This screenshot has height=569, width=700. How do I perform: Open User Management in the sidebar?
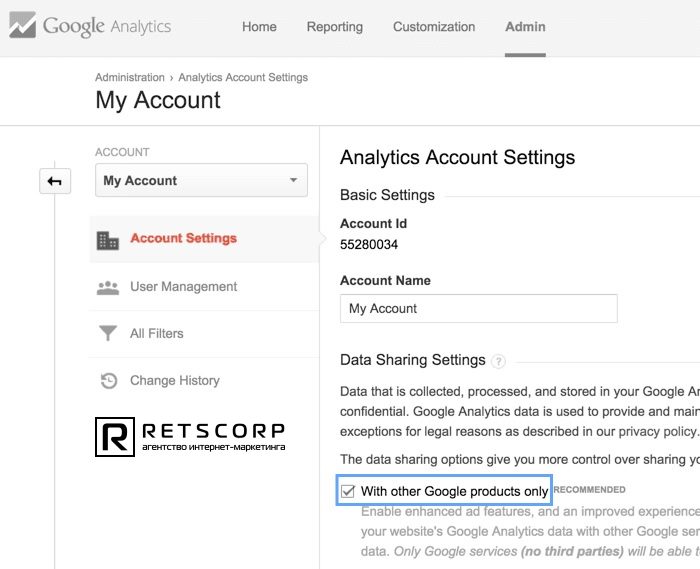[x=204, y=287]
